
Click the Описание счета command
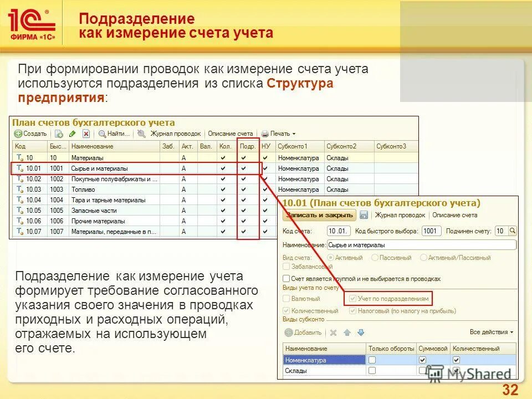click(230, 134)
